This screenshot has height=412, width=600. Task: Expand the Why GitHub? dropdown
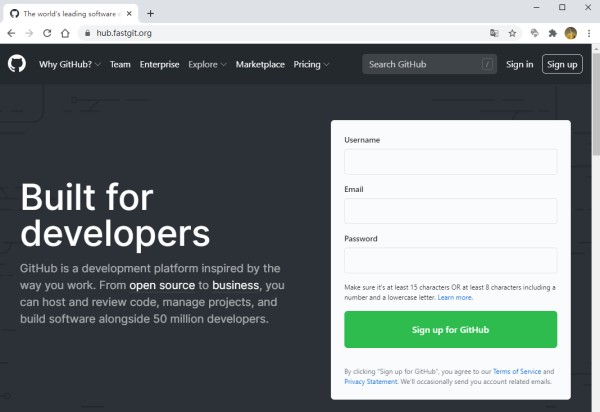tap(70, 64)
